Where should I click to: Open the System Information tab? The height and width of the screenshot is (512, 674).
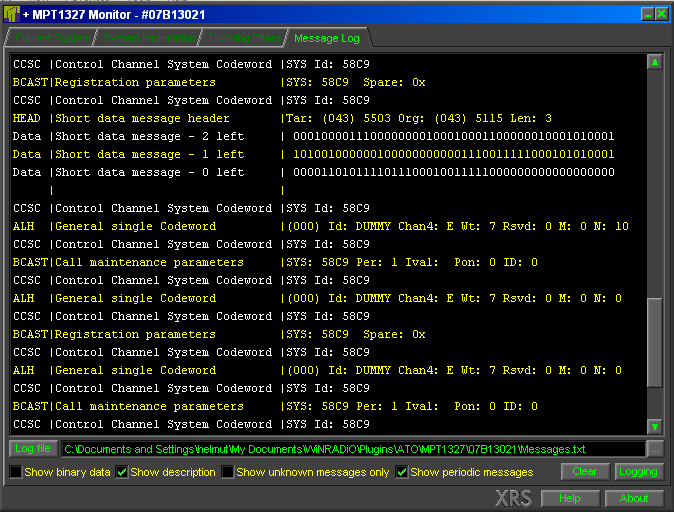[x=149, y=38]
